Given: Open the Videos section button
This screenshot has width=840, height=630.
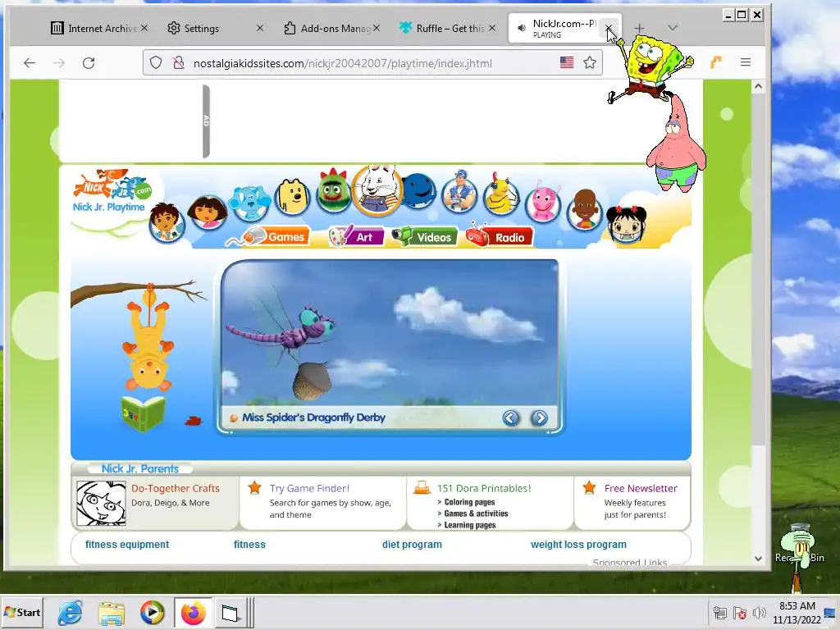Looking at the screenshot, I should point(425,237).
